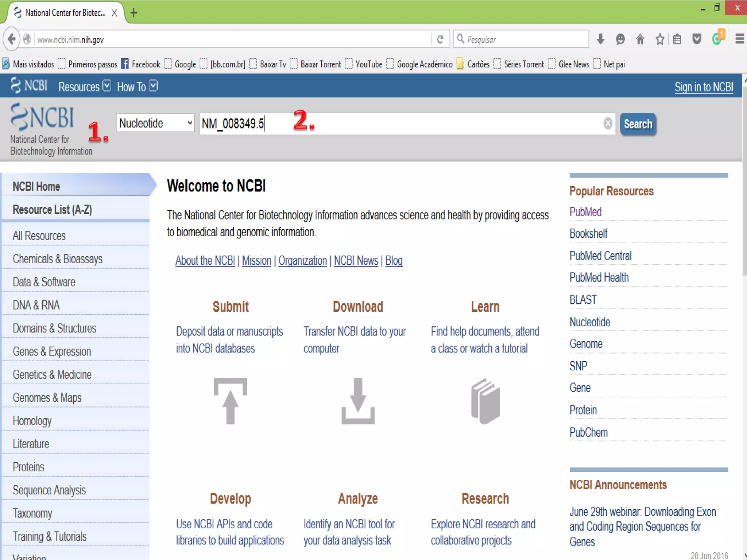The image size is (747, 560).
Task: Expand the How To menu
Action: pyautogui.click(x=137, y=87)
